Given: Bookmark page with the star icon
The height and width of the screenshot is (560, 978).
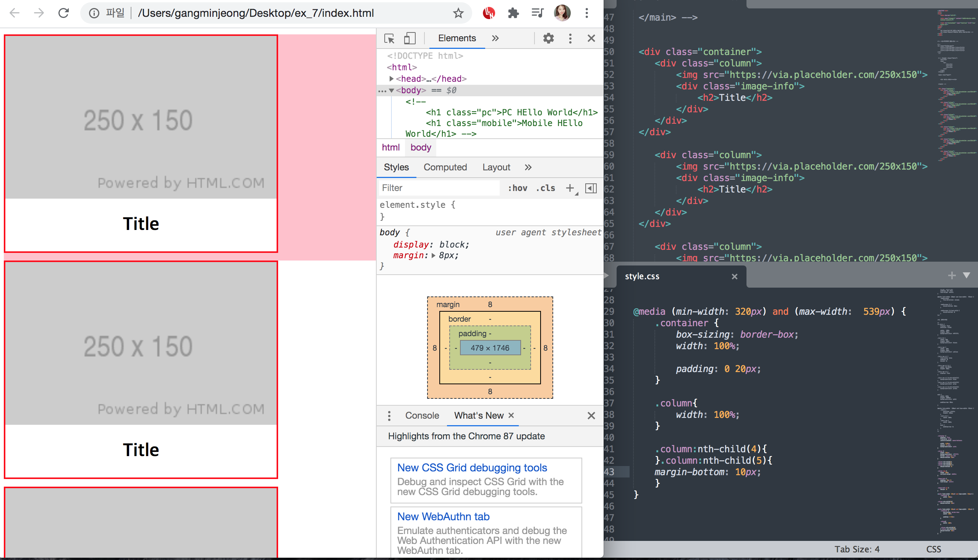Looking at the screenshot, I should 458,13.
